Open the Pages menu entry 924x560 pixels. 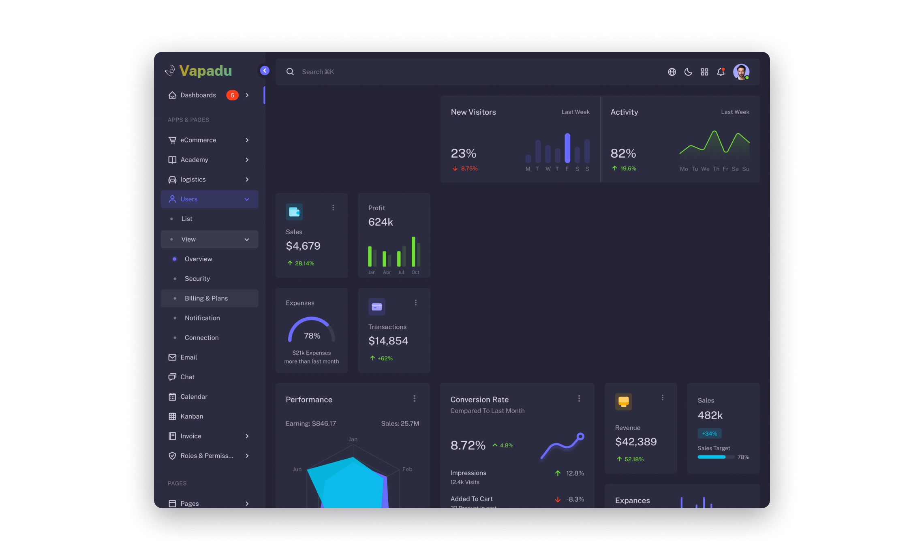coord(189,503)
